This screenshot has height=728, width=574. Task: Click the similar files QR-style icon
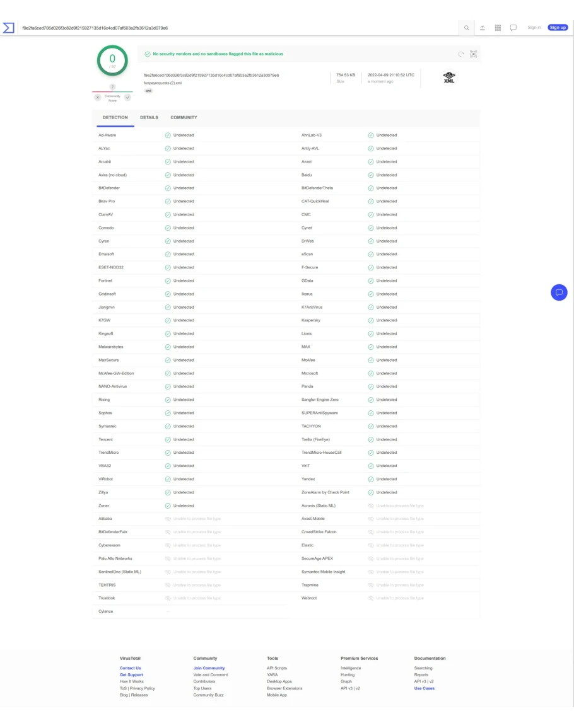pos(474,54)
